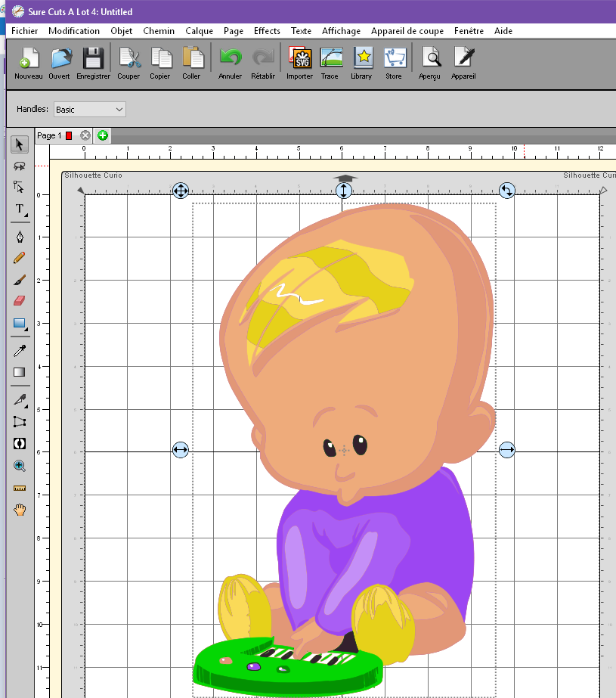
Task: Pick the Ruler measure tool
Action: pos(20,489)
